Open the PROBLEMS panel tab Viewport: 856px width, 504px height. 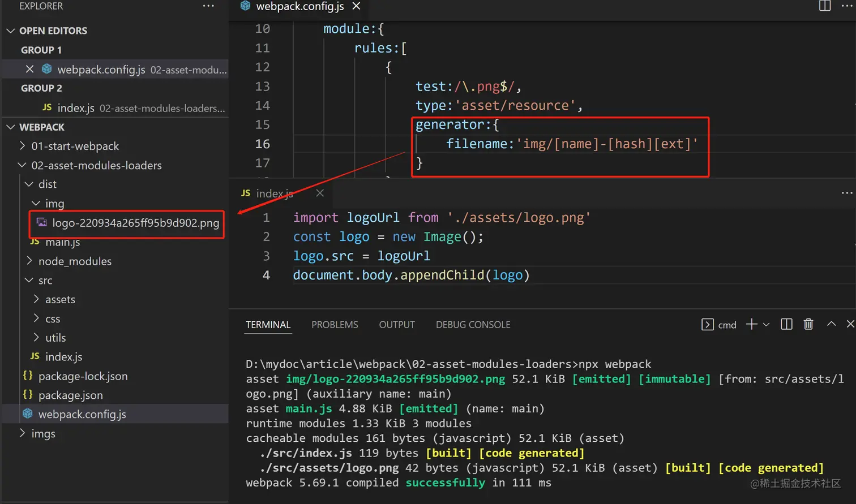coord(335,325)
